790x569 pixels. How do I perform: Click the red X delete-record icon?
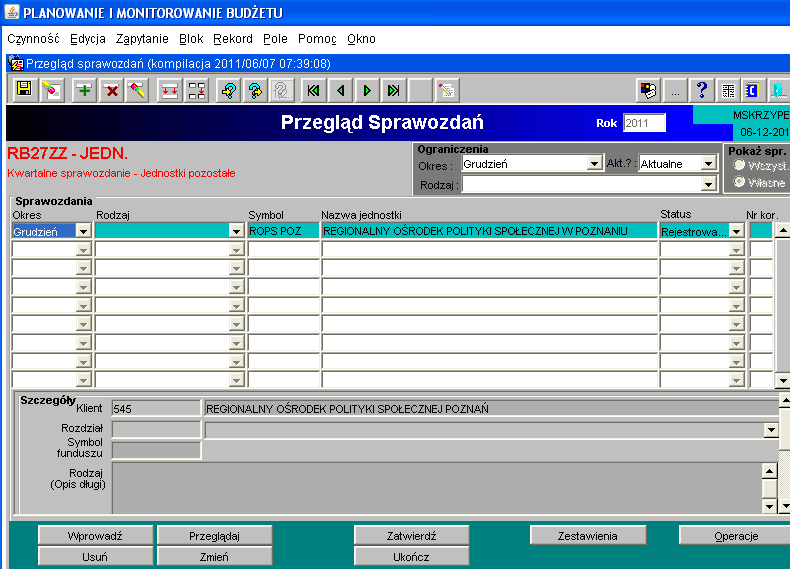111,90
